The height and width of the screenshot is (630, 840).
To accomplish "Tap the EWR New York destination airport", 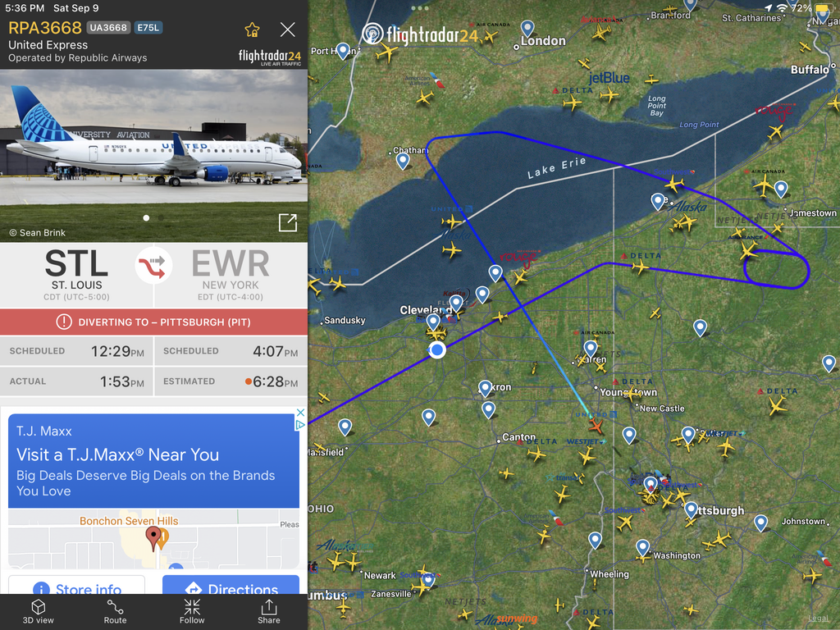I will point(231,274).
